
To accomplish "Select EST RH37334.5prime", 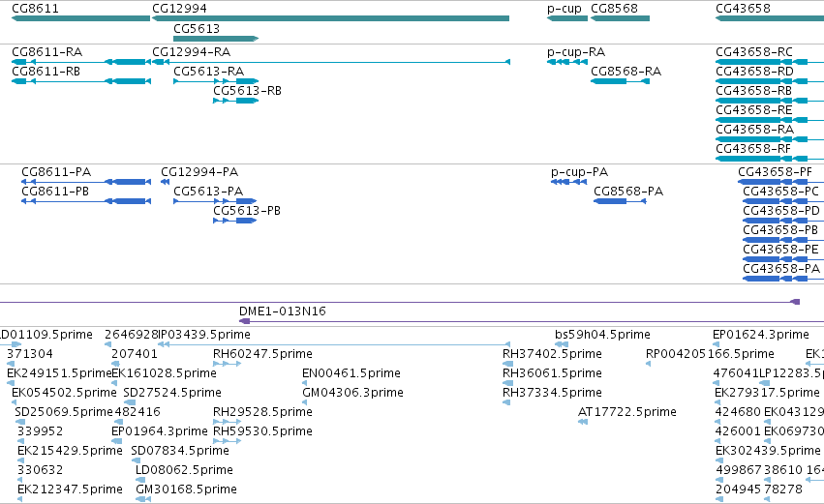I will (506, 402).
